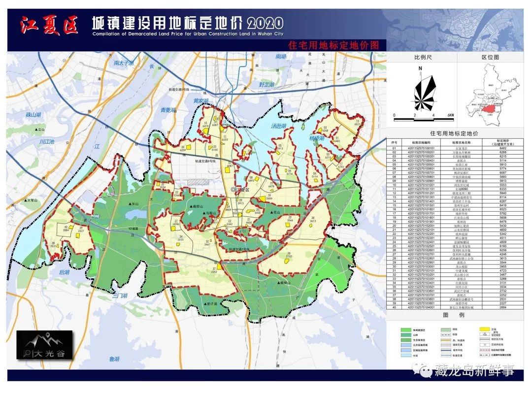Select the 山林 green color swatch
The height and width of the screenshot is (394, 532).
click(x=406, y=335)
